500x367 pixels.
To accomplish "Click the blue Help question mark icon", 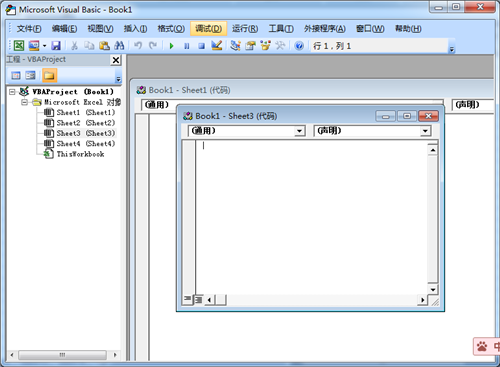I will [x=299, y=46].
